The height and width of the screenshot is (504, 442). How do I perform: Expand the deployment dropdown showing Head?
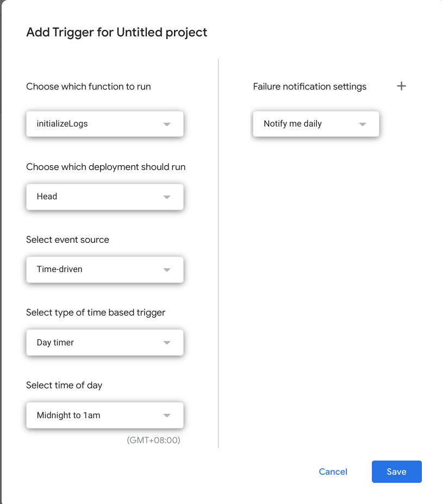(105, 197)
